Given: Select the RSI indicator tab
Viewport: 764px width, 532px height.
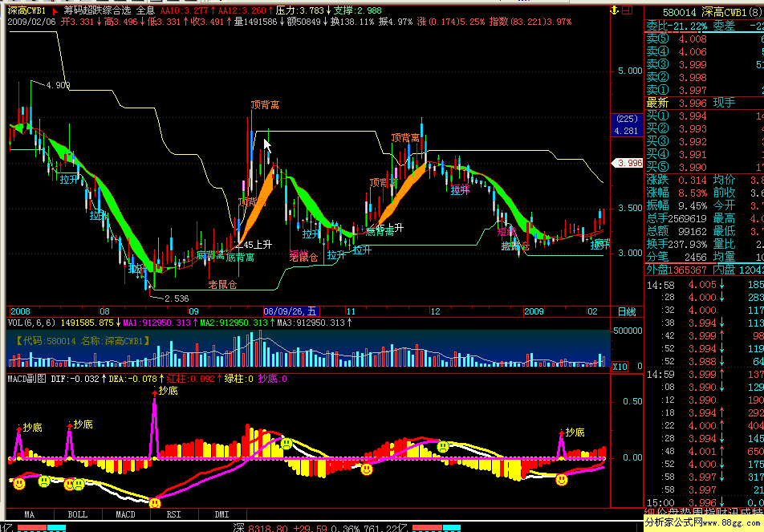Looking at the screenshot, I should (174, 514).
